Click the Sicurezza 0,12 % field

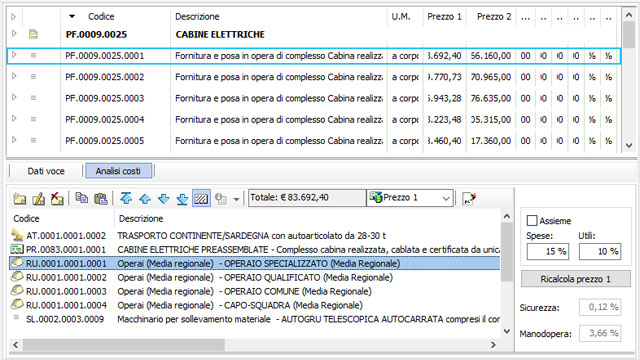coord(600,307)
